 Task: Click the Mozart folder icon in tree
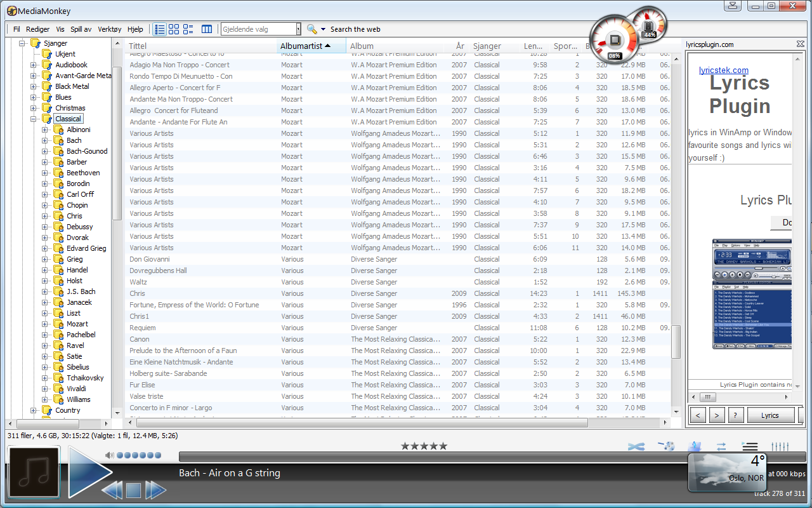pyautogui.click(x=58, y=324)
